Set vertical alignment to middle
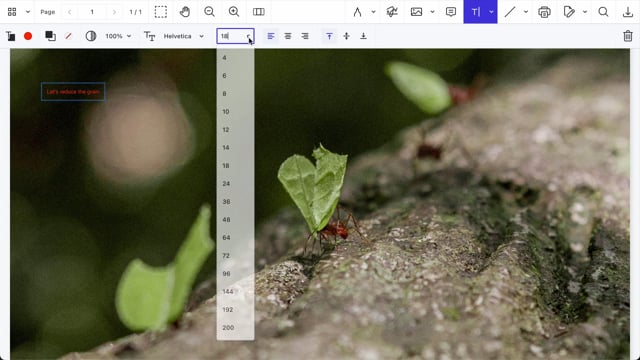The height and width of the screenshot is (360, 640). (347, 36)
